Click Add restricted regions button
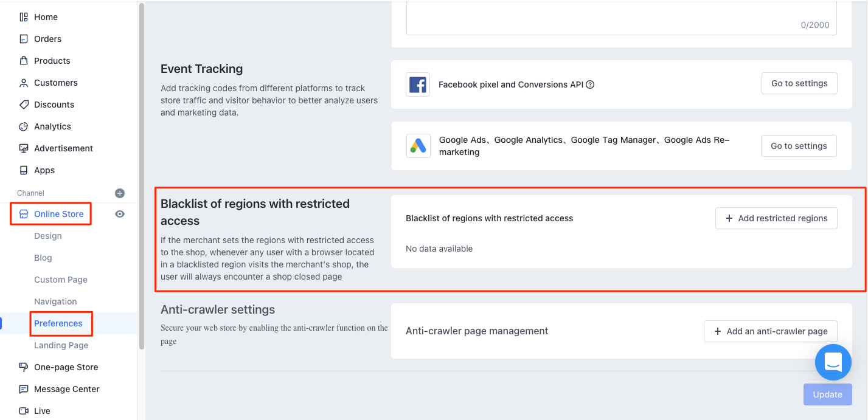Viewport: 868px width, 420px height. coord(776,218)
